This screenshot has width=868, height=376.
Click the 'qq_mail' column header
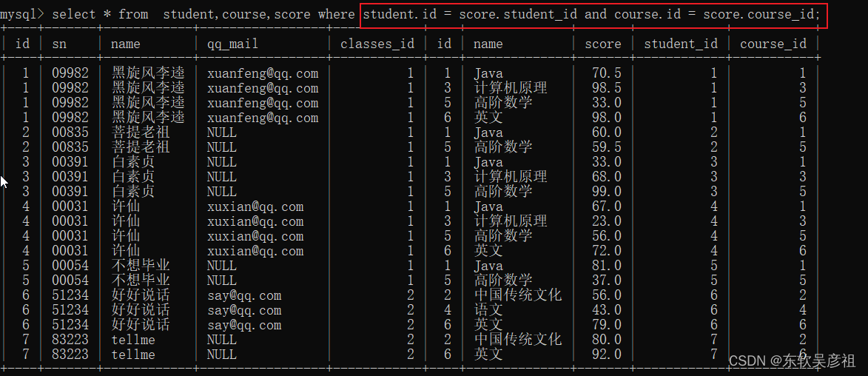[x=232, y=44]
